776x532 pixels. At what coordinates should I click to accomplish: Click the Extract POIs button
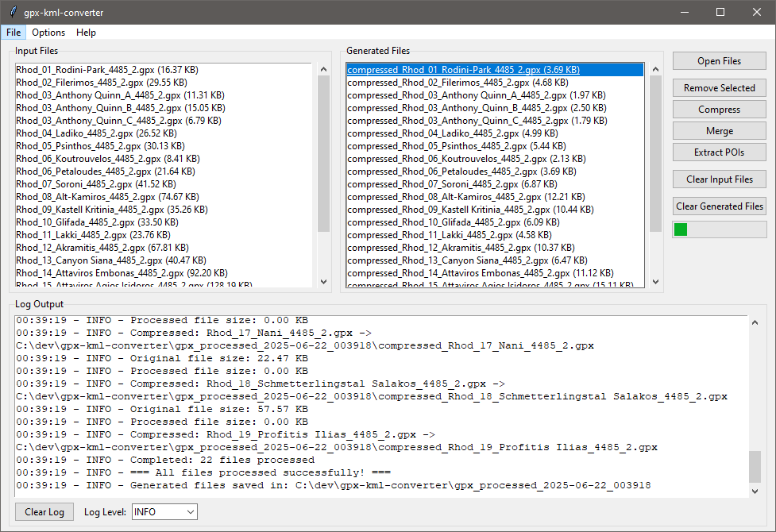[x=719, y=152]
